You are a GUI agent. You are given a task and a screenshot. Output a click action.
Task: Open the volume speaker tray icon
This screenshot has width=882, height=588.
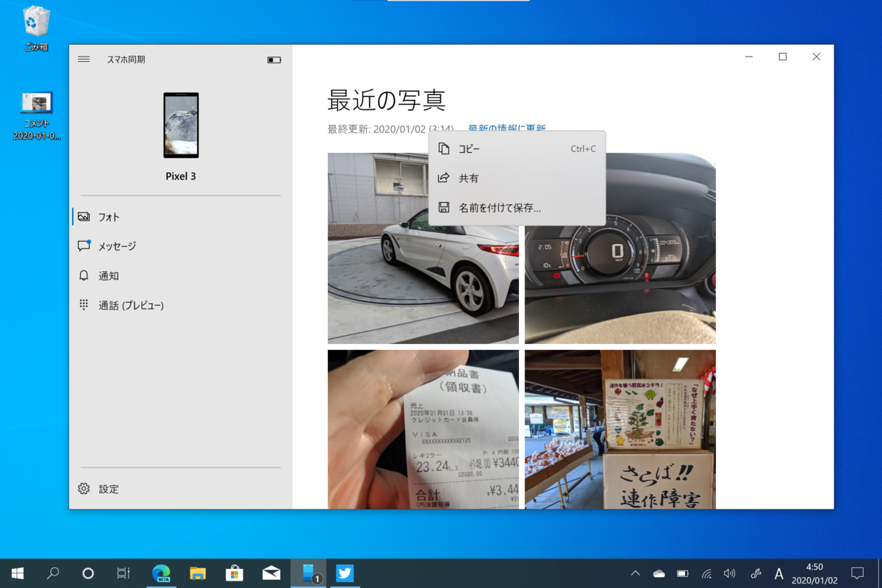click(730, 573)
